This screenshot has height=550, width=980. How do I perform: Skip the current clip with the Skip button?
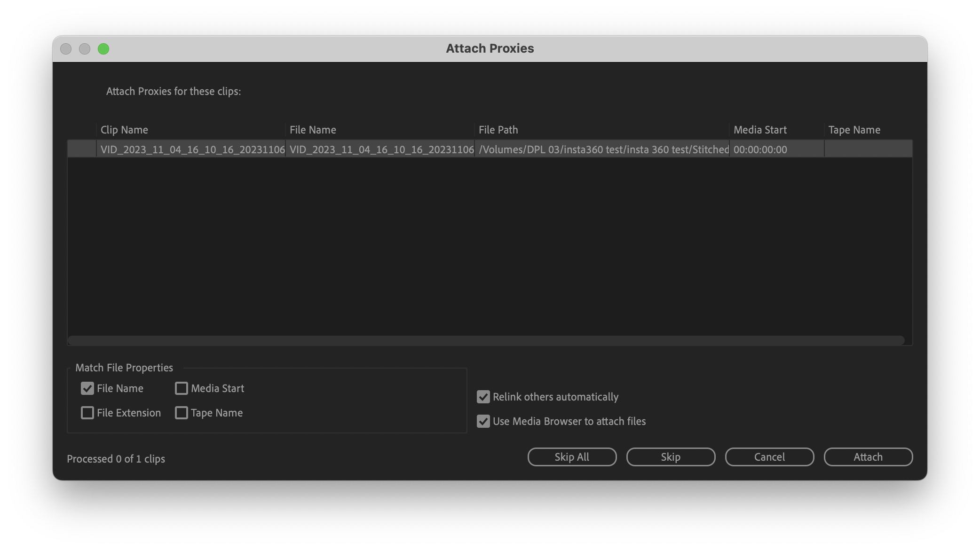[x=671, y=457]
